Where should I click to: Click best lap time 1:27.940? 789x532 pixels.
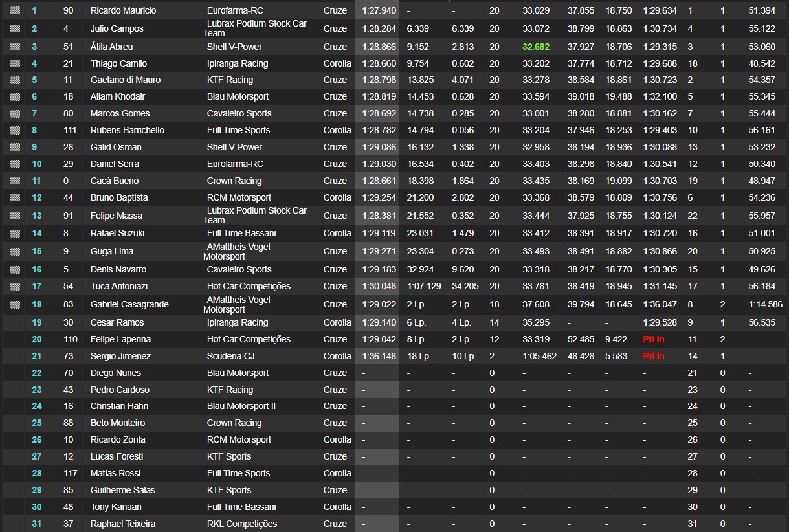379,11
